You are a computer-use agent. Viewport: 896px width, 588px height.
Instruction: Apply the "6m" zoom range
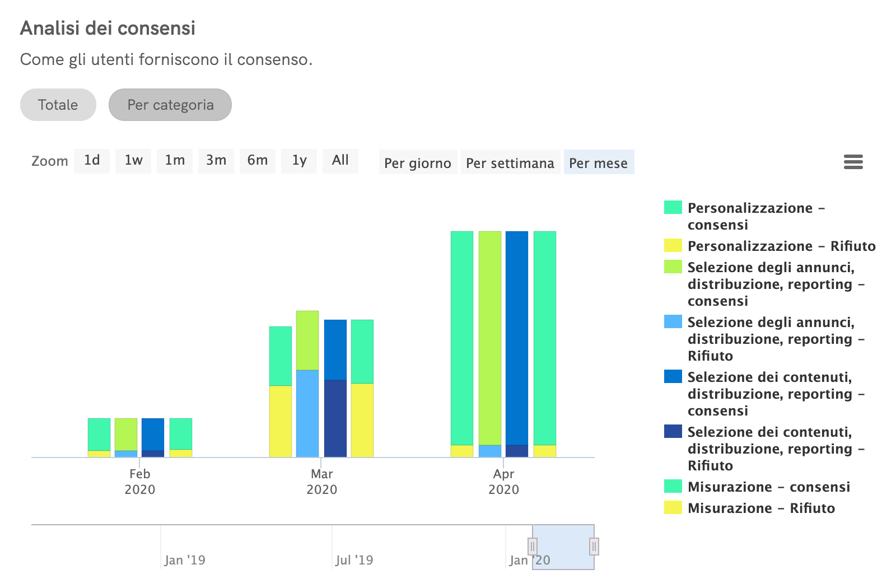pyautogui.click(x=257, y=161)
